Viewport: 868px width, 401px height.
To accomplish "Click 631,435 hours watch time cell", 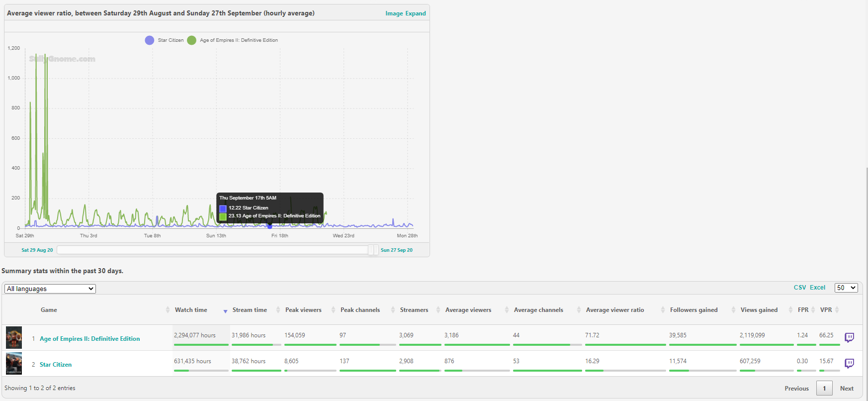I will (x=192, y=361).
